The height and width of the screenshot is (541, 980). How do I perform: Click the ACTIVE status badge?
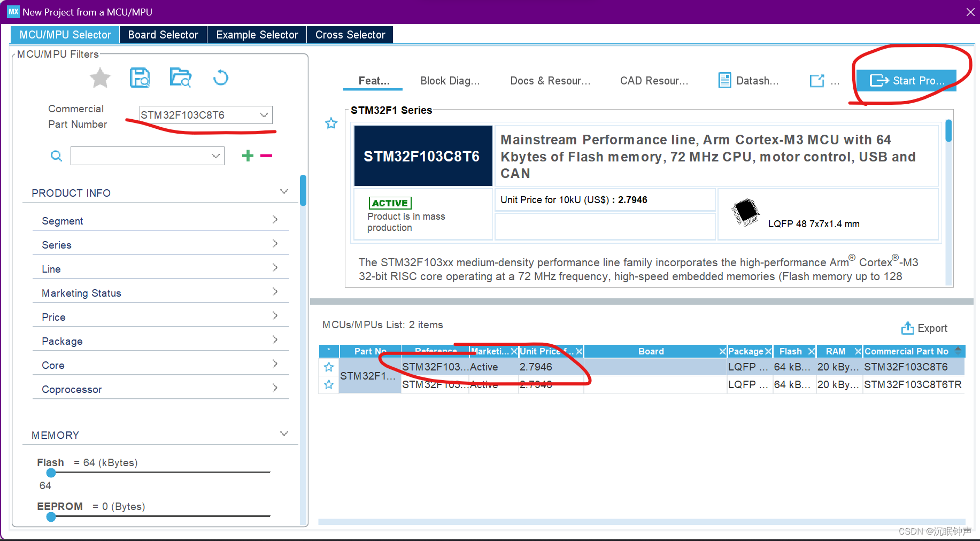(390, 203)
